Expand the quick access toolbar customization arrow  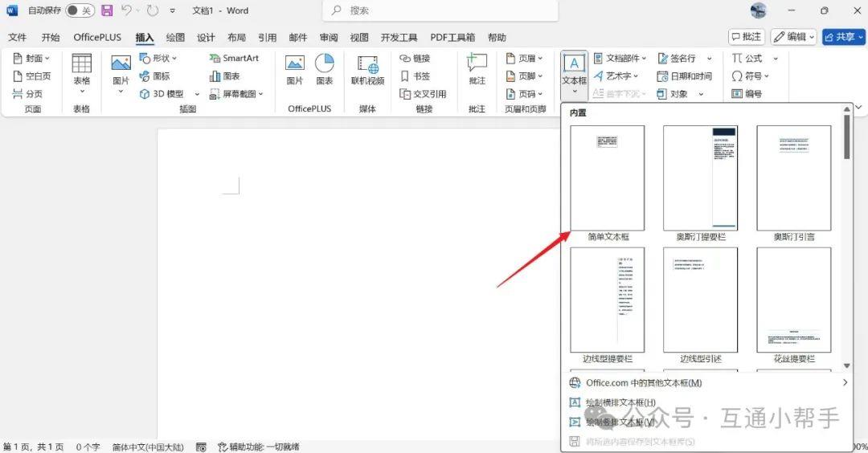pyautogui.click(x=173, y=10)
